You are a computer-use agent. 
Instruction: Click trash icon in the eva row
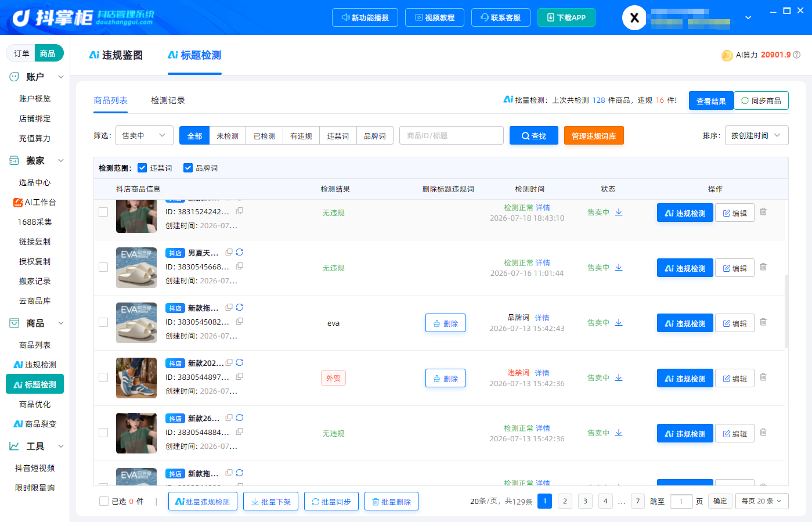click(763, 322)
